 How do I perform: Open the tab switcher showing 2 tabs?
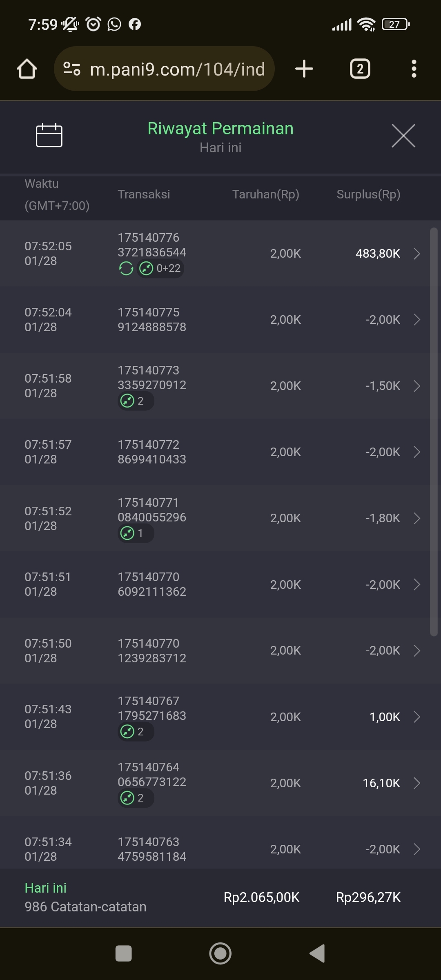(360, 69)
